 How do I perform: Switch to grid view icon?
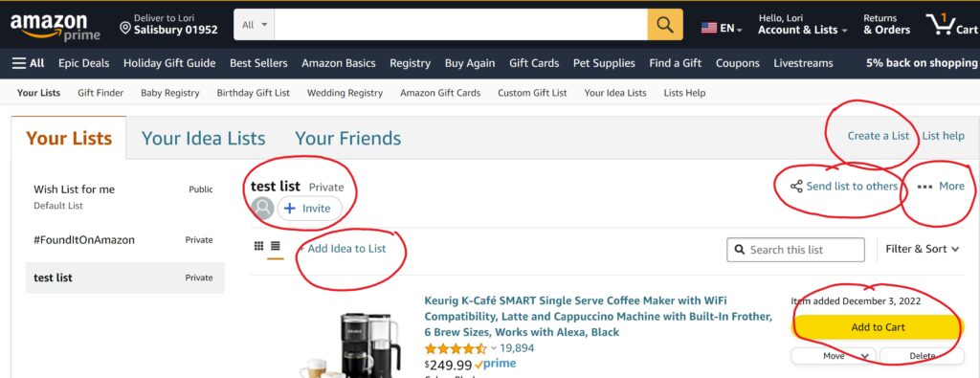pos(258,246)
